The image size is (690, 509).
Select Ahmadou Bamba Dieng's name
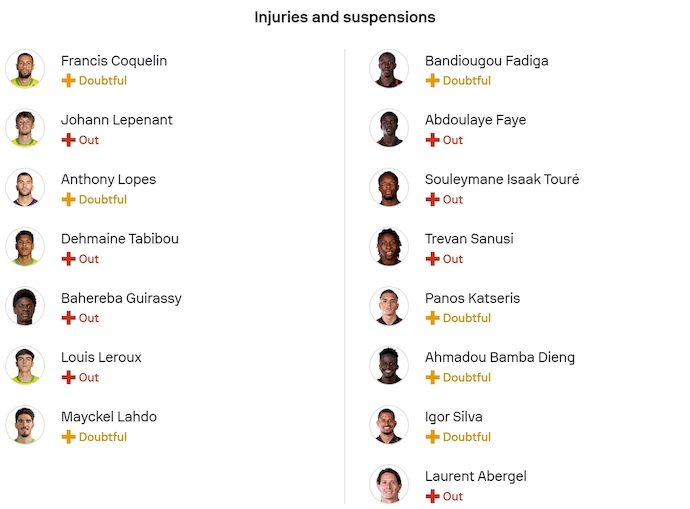499,358
